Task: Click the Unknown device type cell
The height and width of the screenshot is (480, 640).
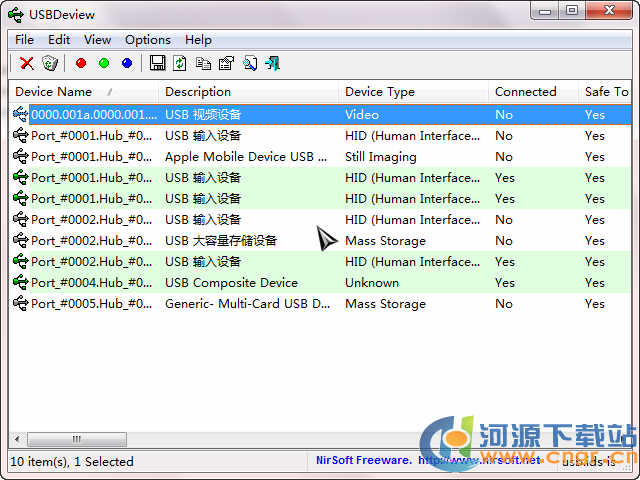Action: tap(372, 283)
